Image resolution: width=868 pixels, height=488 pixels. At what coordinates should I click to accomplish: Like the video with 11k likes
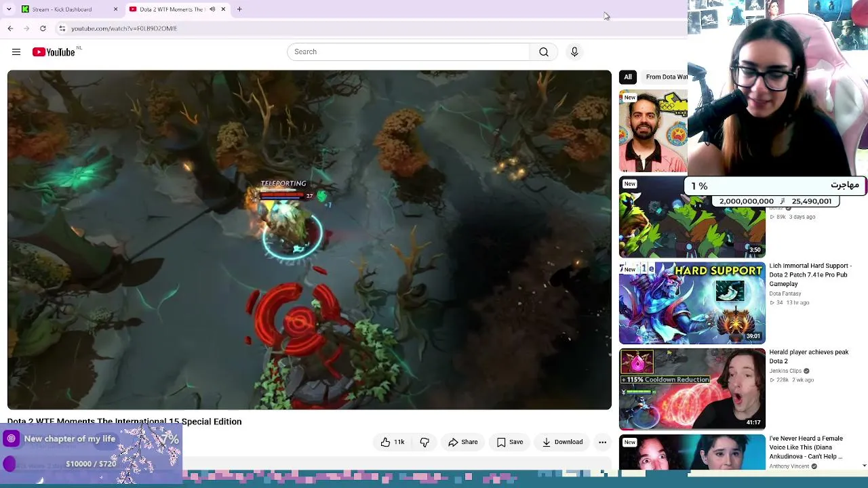[393, 443]
